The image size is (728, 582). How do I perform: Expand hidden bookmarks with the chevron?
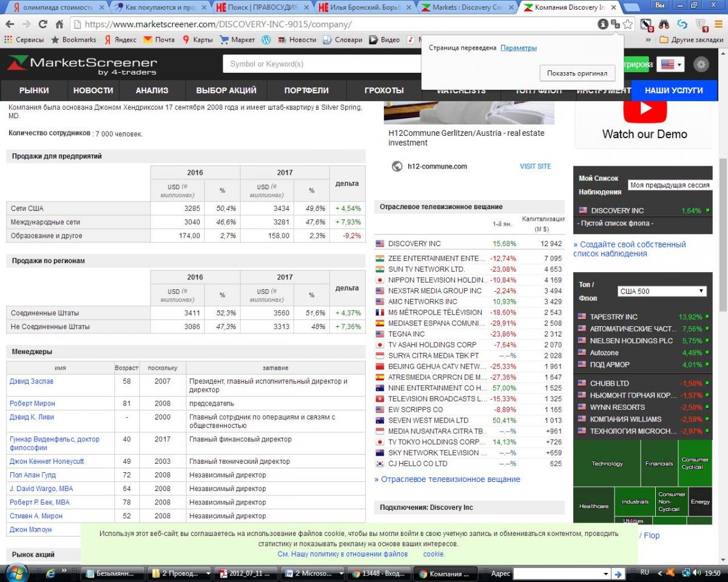click(649, 40)
